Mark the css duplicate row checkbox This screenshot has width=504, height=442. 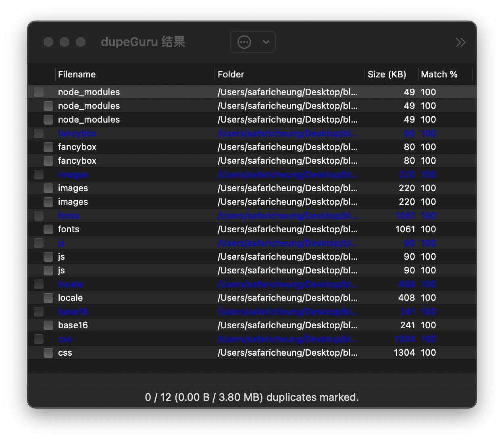48,352
